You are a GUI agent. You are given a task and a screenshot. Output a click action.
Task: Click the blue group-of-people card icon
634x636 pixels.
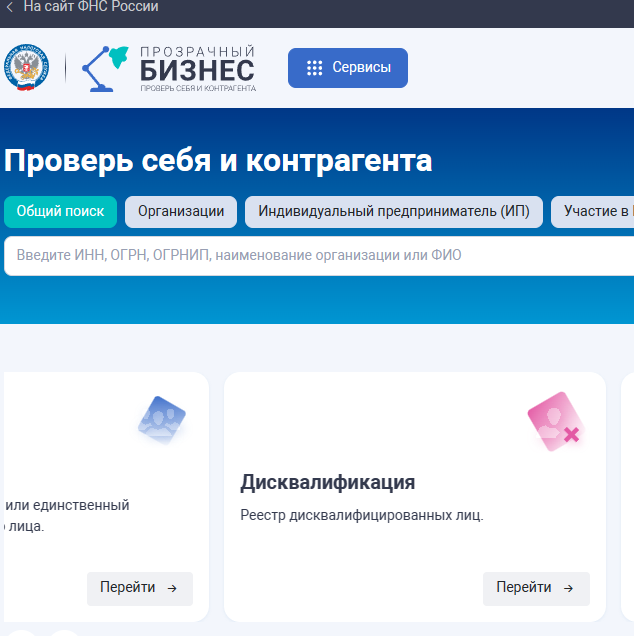coord(162,420)
